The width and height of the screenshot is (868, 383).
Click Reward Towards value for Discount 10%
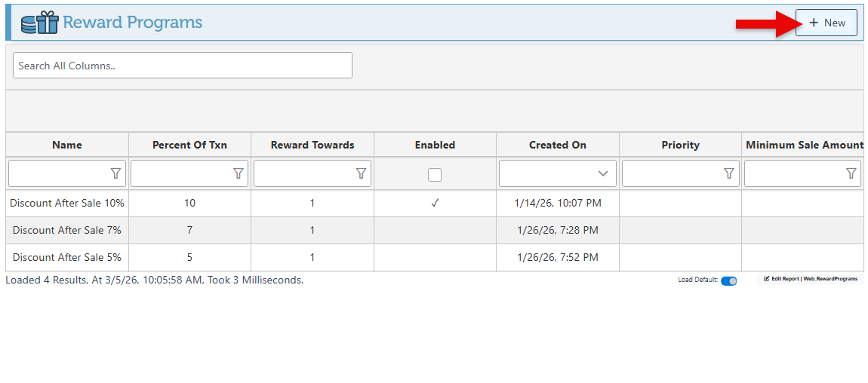click(x=312, y=203)
